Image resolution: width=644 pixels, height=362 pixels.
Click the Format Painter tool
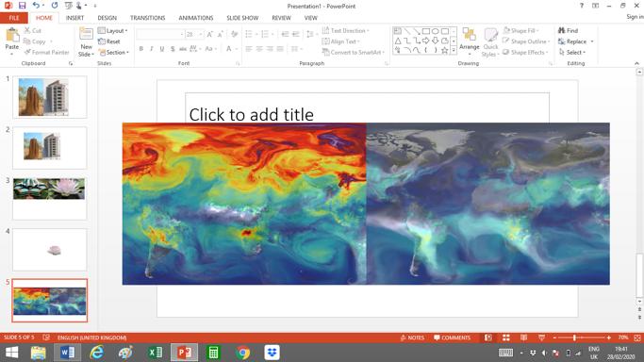click(x=47, y=53)
